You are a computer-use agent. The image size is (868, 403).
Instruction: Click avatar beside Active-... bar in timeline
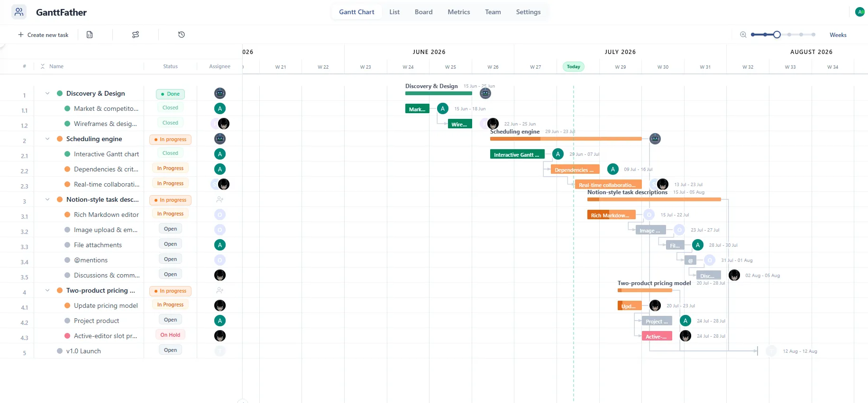tap(685, 336)
